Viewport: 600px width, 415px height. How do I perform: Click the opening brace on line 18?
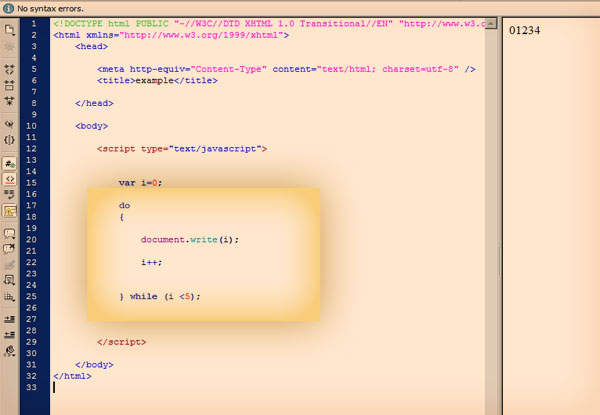122,217
